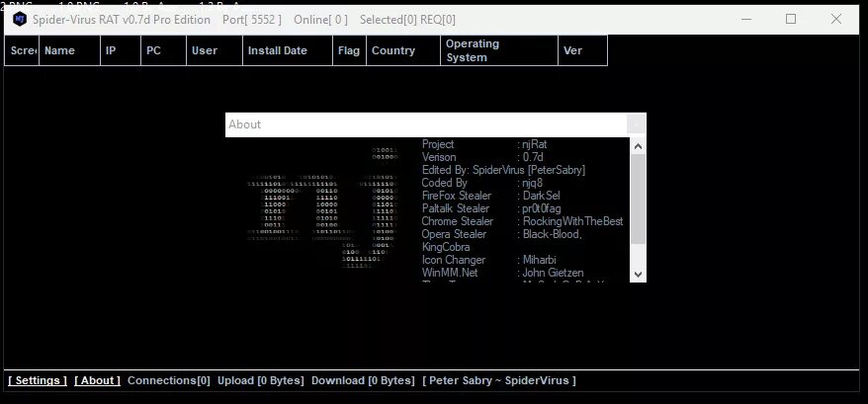The image size is (868, 404).
Task: Click the [ Peter Sabry ~ SpiderVirus ] label
Action: pyautogui.click(x=499, y=380)
